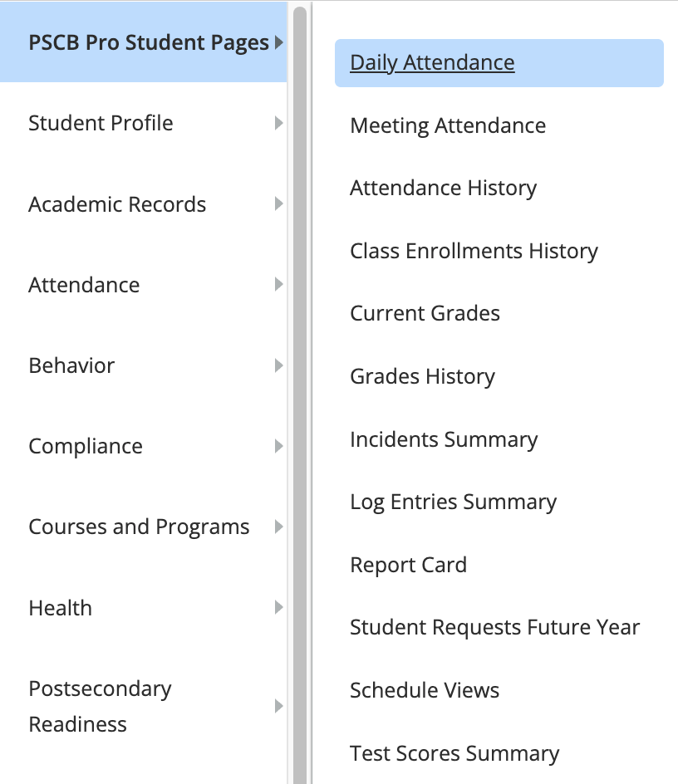Select PSCB Pro Student Pages menu item
Screen dimensions: 678x784
tap(144, 42)
